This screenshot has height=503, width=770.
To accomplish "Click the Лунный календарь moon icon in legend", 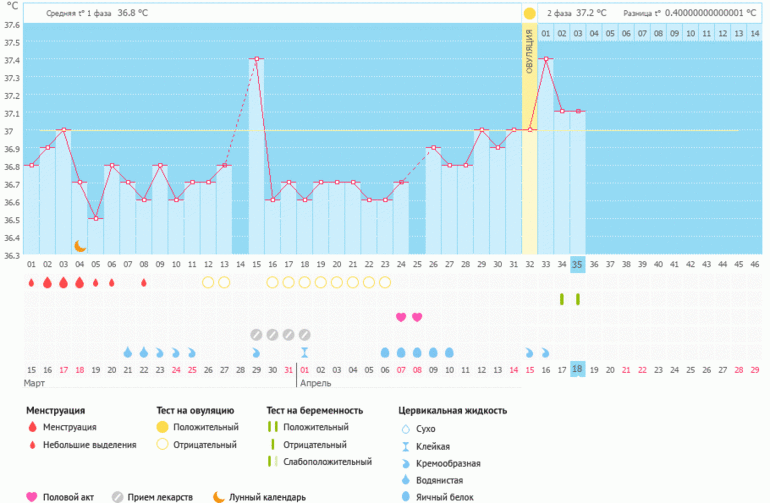I will click(x=218, y=496).
